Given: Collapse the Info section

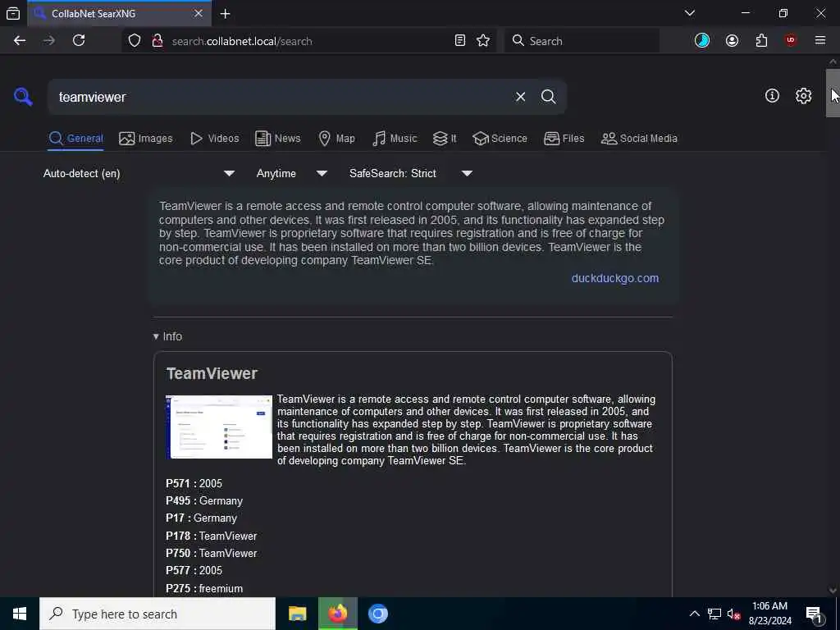Looking at the screenshot, I should pos(167,336).
